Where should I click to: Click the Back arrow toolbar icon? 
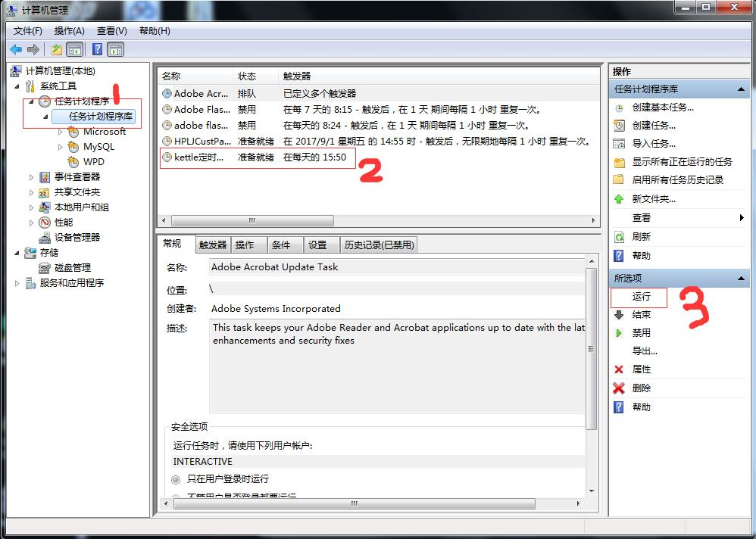[x=16, y=49]
